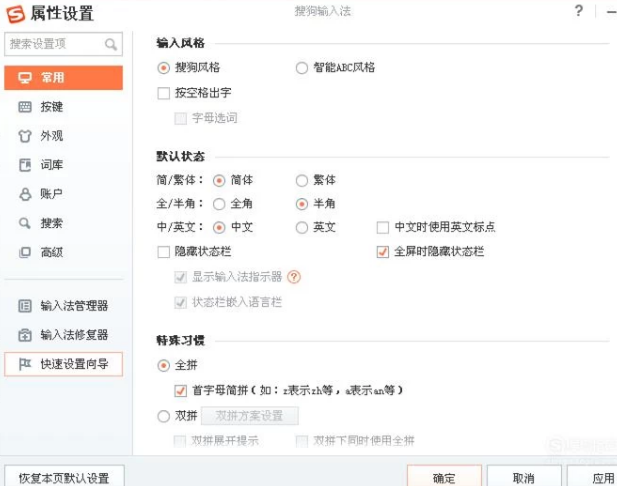Screen dimensions: 617x486
Task: Open the 搜索 settings tab
Action: pyautogui.click(x=63, y=223)
